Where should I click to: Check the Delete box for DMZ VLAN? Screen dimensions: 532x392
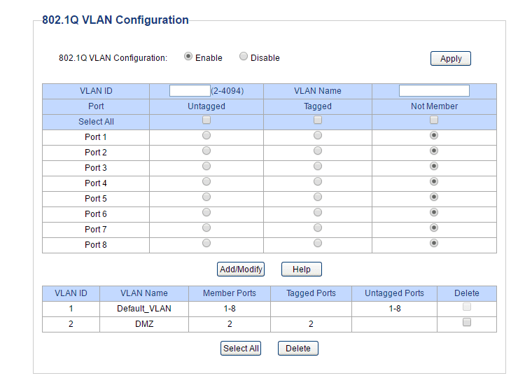(467, 322)
